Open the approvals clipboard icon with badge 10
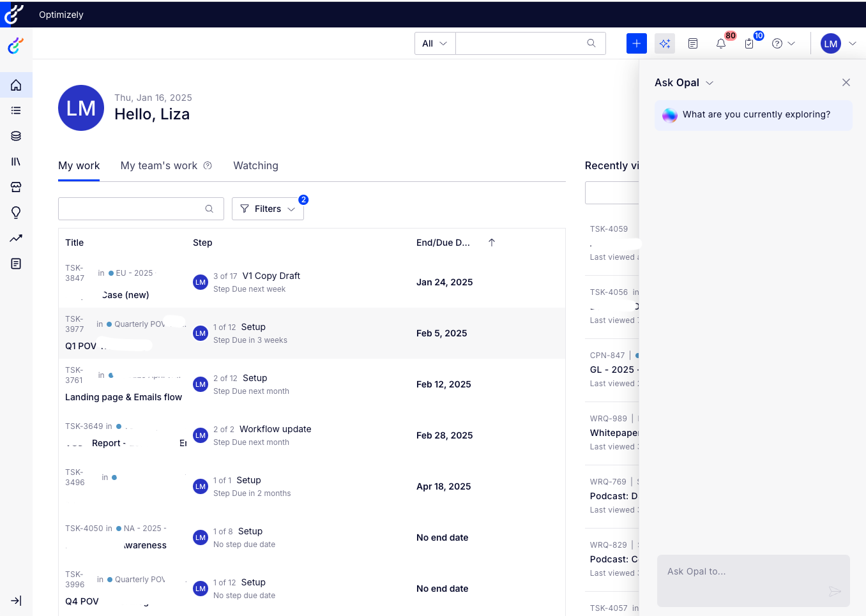866x616 pixels. 748,43
